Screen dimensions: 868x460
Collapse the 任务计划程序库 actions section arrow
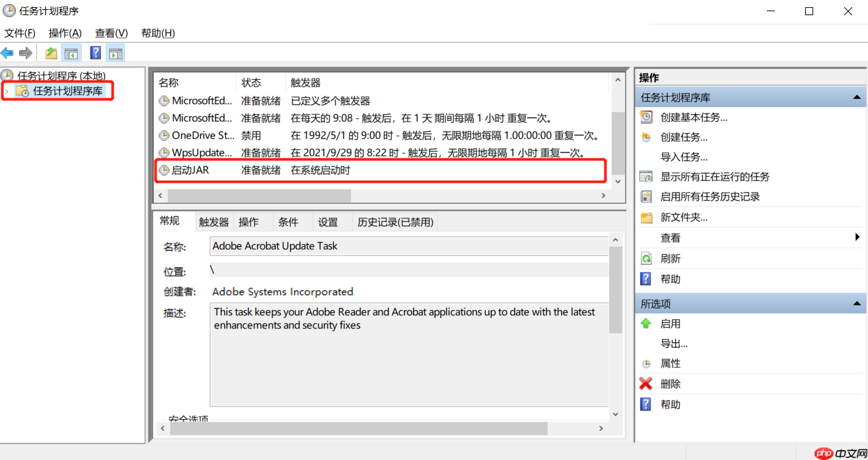tap(857, 98)
